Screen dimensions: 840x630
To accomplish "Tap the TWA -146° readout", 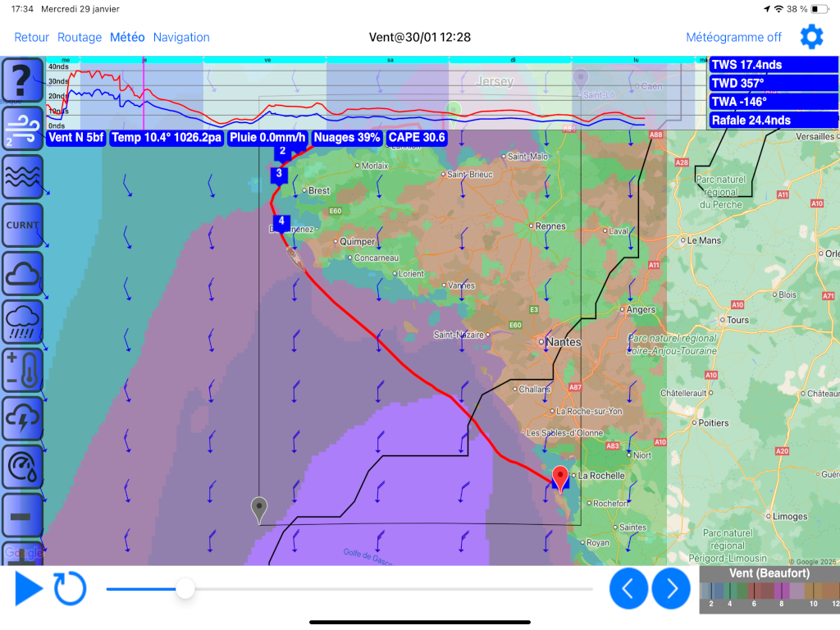I will (x=774, y=102).
